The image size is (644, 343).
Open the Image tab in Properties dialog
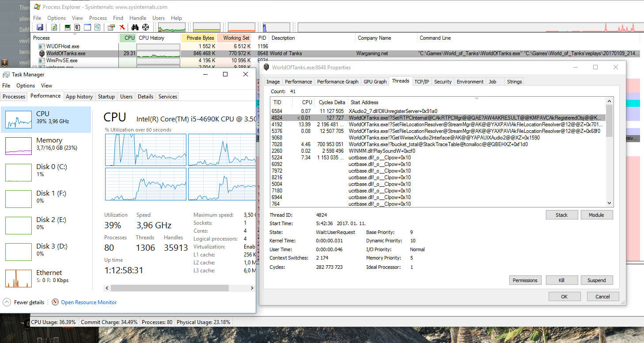point(273,82)
